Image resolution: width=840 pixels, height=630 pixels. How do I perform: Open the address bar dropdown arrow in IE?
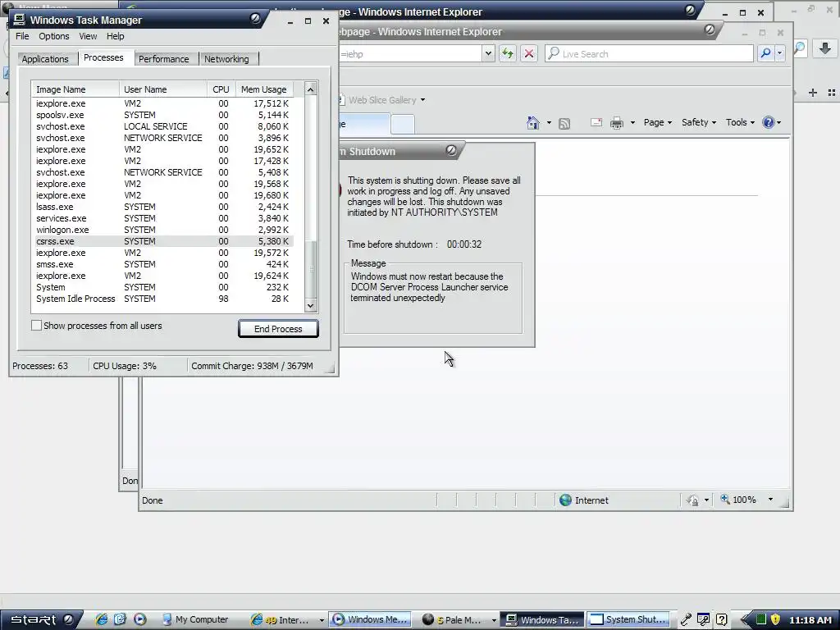click(487, 53)
